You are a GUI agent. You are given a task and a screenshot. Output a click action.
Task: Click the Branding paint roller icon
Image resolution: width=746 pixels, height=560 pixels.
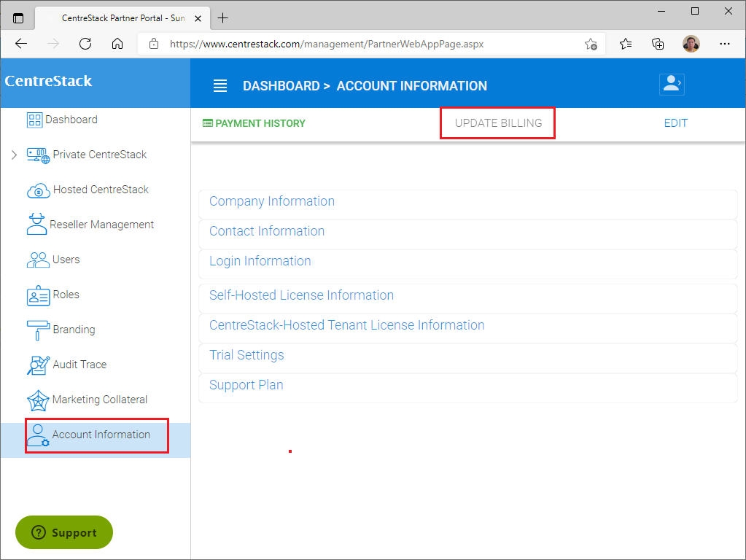[38, 330]
